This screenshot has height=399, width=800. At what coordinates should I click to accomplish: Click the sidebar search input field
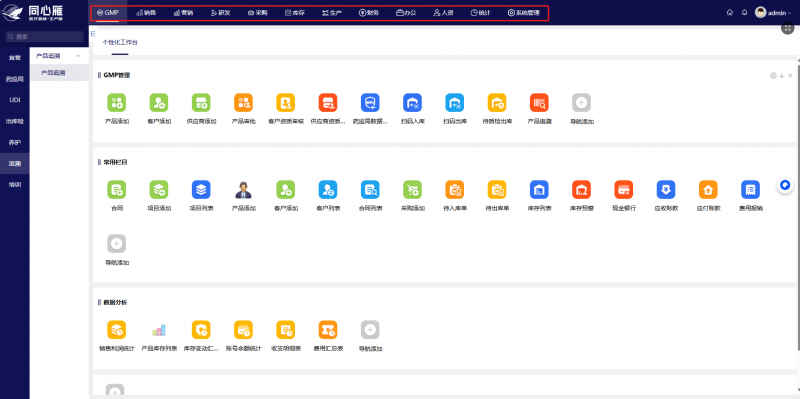pyautogui.click(x=44, y=37)
